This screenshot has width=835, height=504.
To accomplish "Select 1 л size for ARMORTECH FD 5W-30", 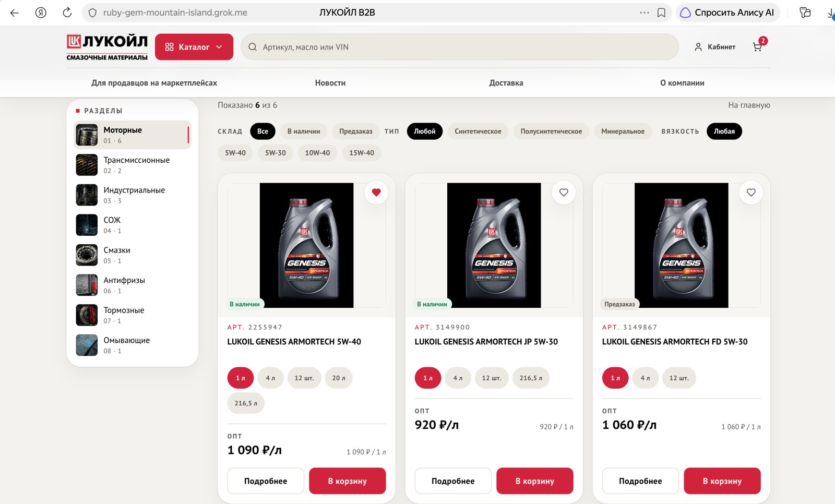I will [615, 378].
